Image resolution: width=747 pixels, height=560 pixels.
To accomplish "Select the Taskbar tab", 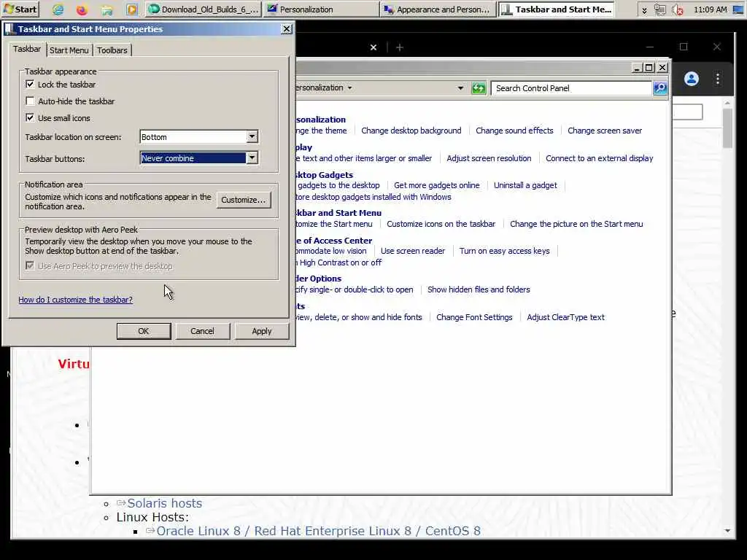I will (x=27, y=49).
